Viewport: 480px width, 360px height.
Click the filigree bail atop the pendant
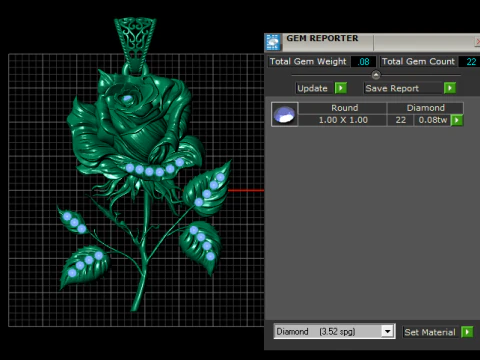click(x=135, y=44)
